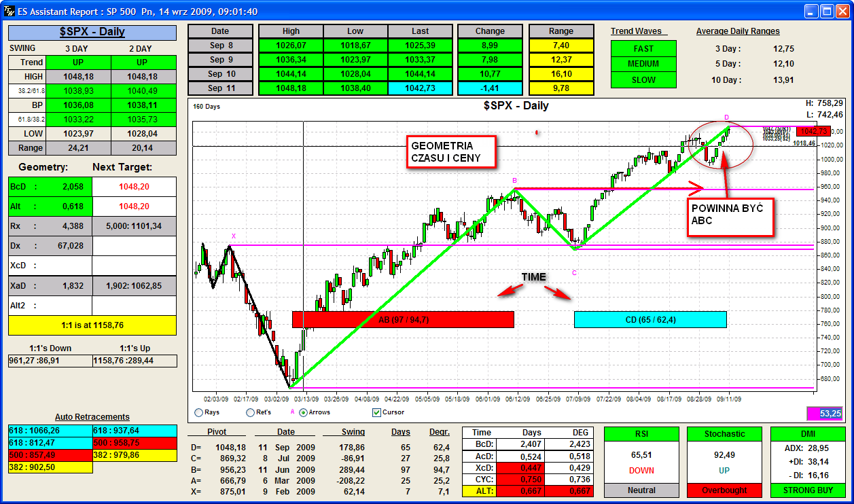Click the STRONG BUY DMI signal box
Screen dimensions: 854x504
pyautogui.click(x=808, y=490)
